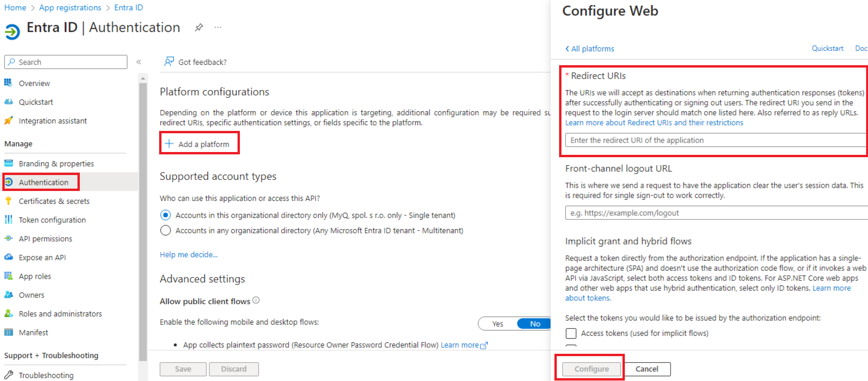Open the App roles section
868x381 pixels.
pyautogui.click(x=35, y=276)
